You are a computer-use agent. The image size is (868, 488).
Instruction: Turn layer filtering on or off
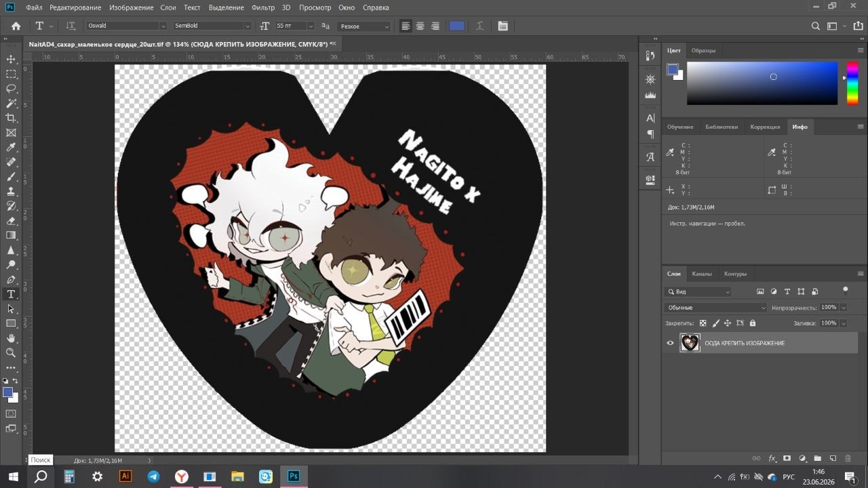845,290
